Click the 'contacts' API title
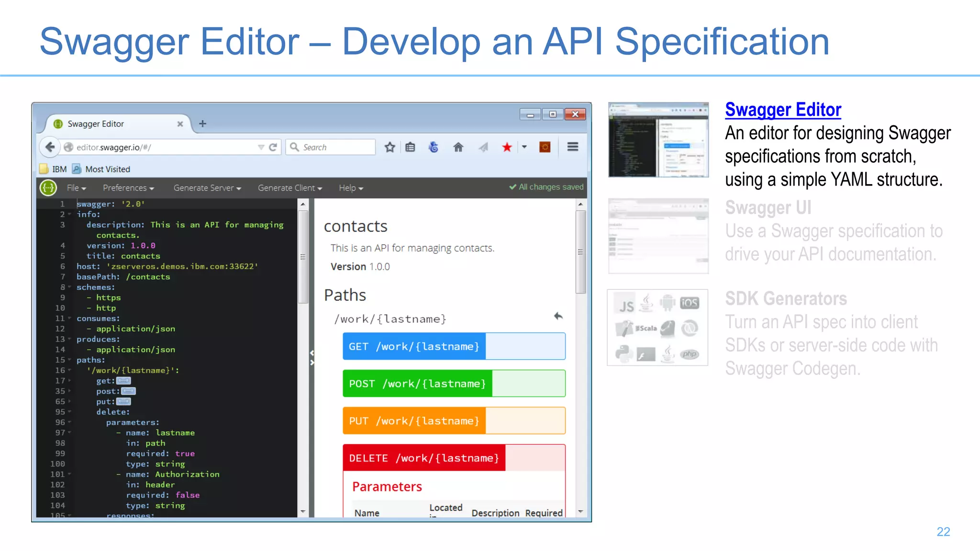Screen dimensions: 980x551 coord(356,226)
